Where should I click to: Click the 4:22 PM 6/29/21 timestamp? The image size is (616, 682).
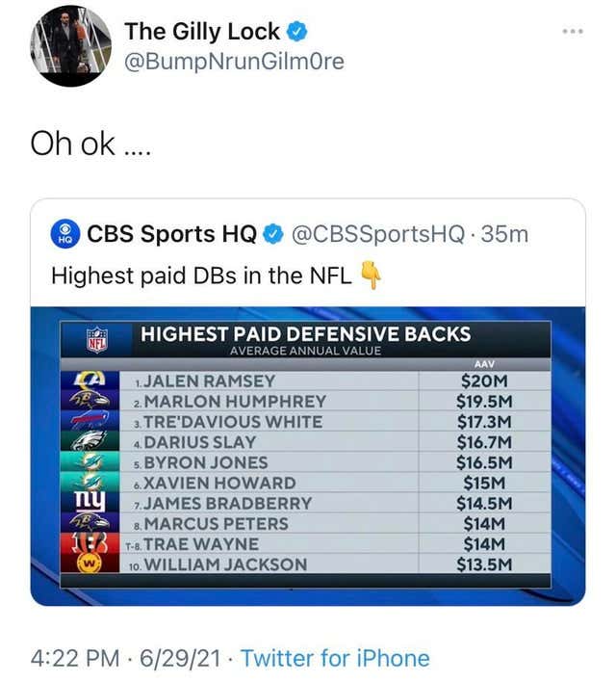pos(125,658)
